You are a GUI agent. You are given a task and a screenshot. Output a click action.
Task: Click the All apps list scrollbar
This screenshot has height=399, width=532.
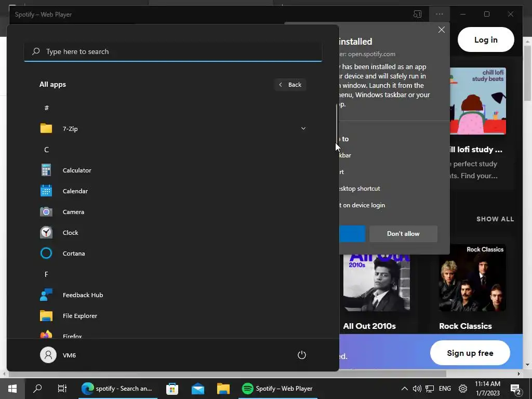(x=337, y=124)
